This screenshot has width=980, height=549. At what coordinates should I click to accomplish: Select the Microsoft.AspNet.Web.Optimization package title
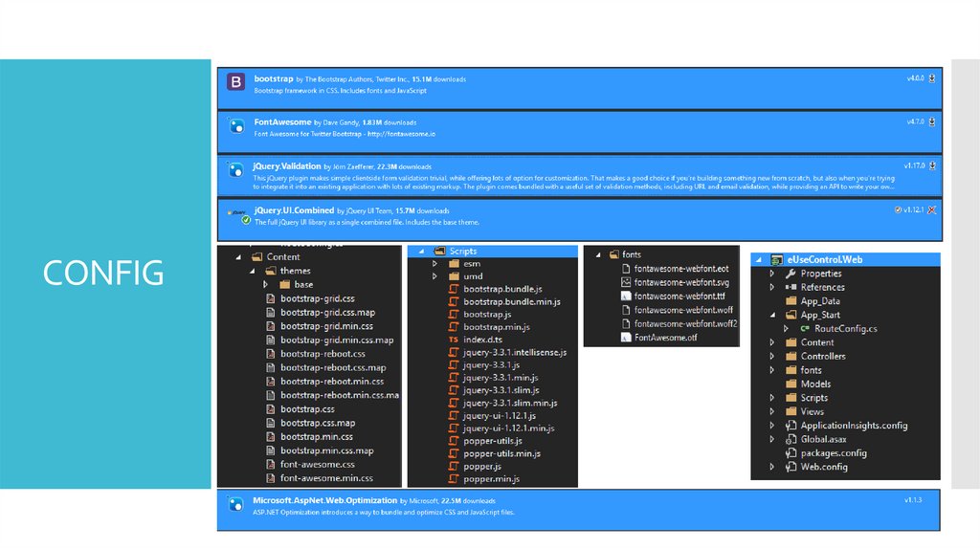pos(325,500)
